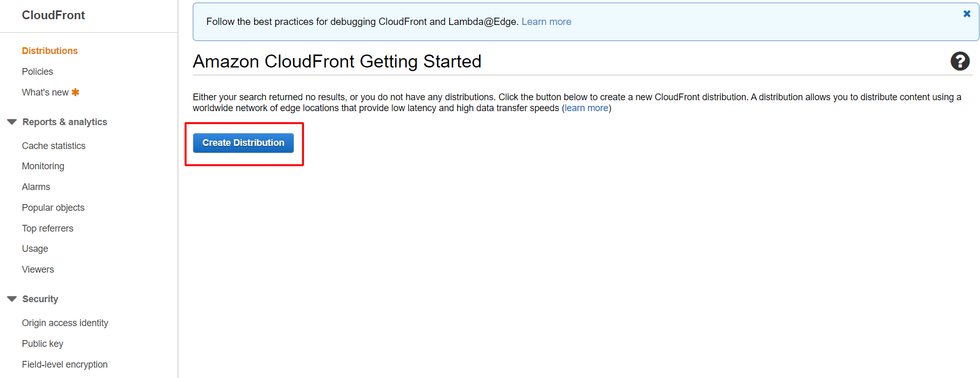Select Distributions in the sidebar
Screen dimensions: 980x378
pos(50,51)
